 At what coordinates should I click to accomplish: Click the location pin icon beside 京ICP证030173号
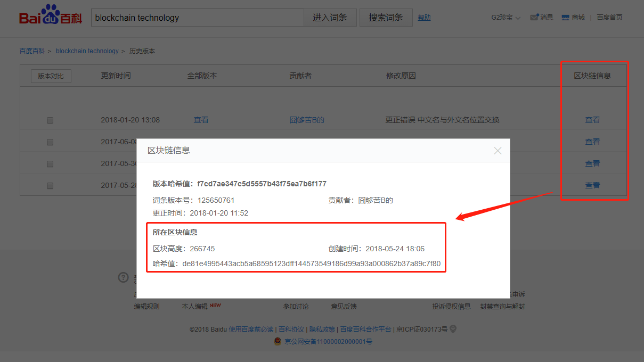452,329
